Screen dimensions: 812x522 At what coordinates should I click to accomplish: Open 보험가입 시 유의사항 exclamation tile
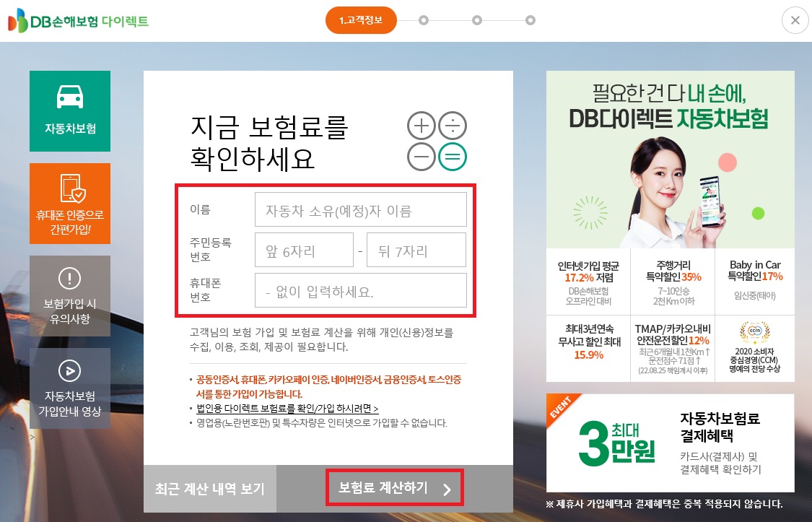[x=70, y=296]
